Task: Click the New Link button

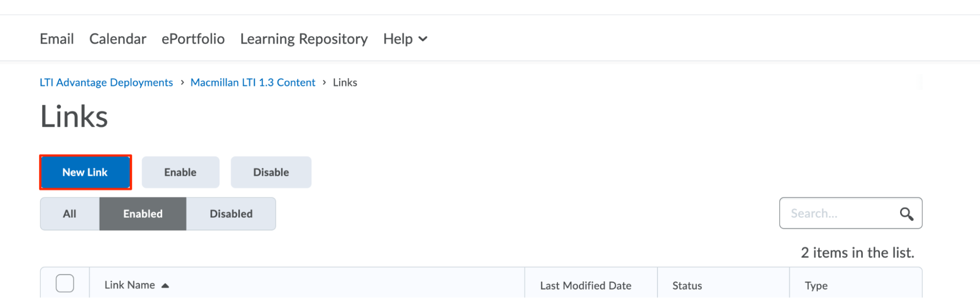Action: (85, 172)
